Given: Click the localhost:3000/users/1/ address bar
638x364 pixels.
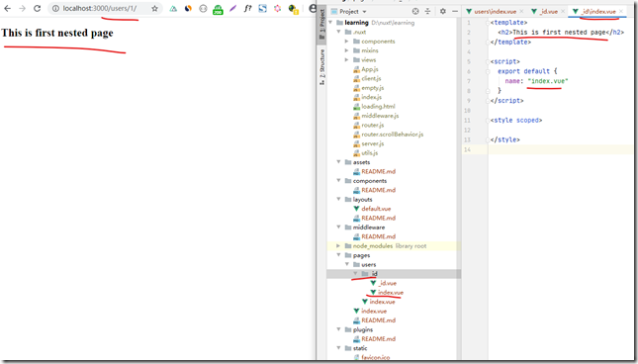Looking at the screenshot, I should click(100, 9).
